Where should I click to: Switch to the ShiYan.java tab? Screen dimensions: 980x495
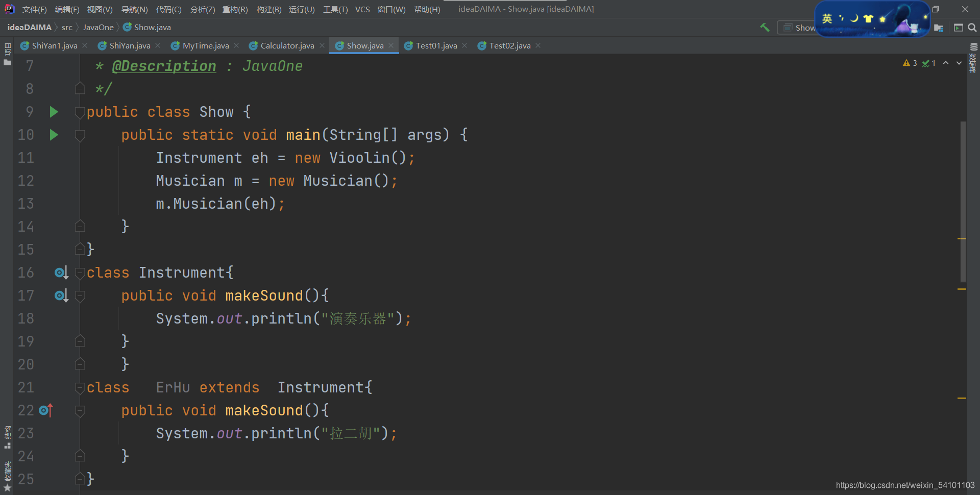[x=130, y=45]
